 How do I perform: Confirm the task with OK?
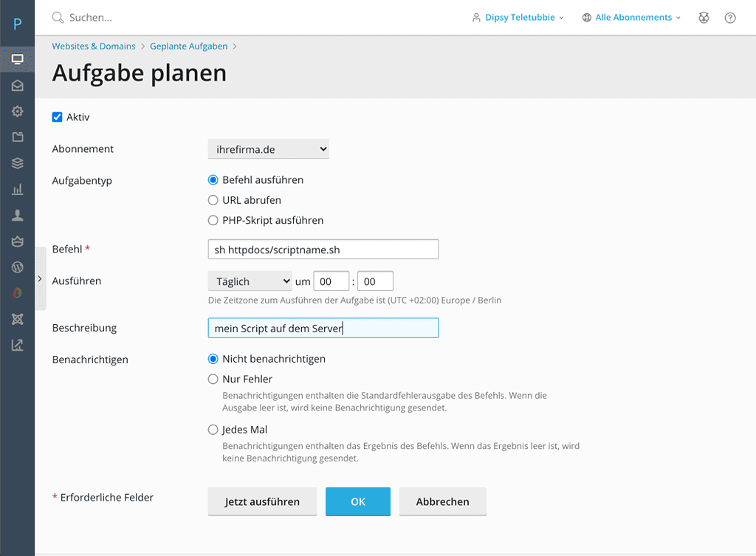point(358,501)
